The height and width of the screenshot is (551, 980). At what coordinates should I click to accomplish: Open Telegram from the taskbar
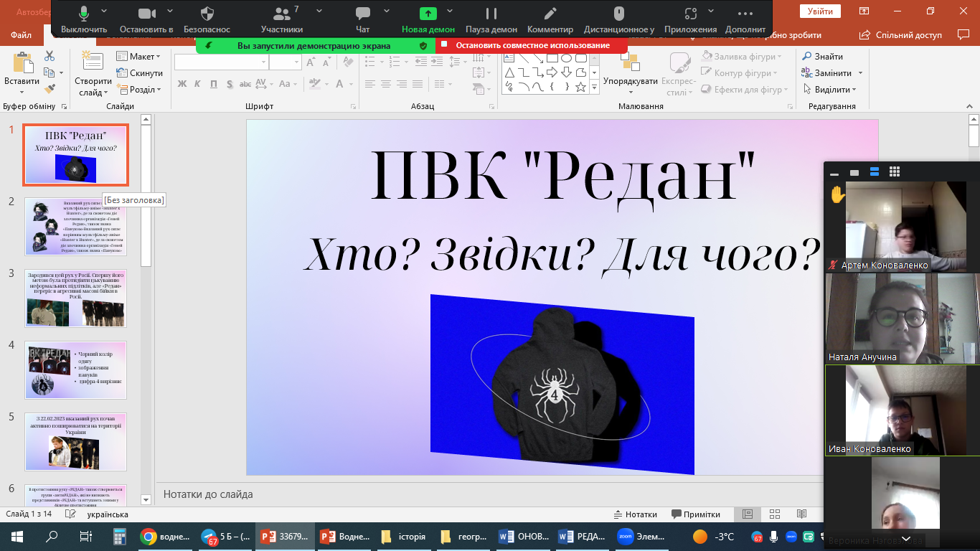(x=225, y=537)
